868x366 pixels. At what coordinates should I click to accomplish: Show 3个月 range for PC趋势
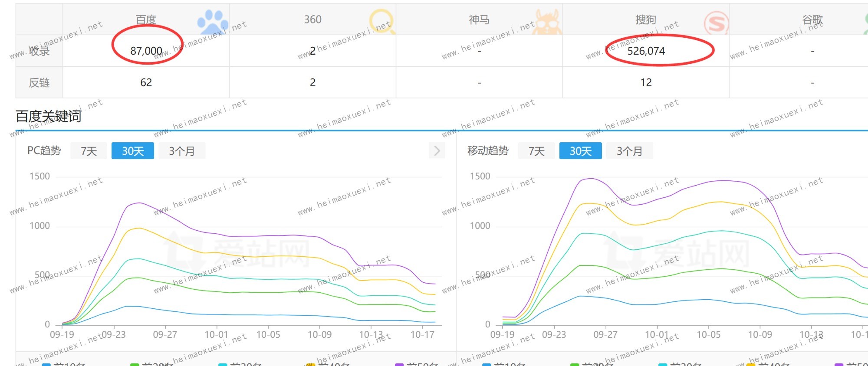click(181, 151)
